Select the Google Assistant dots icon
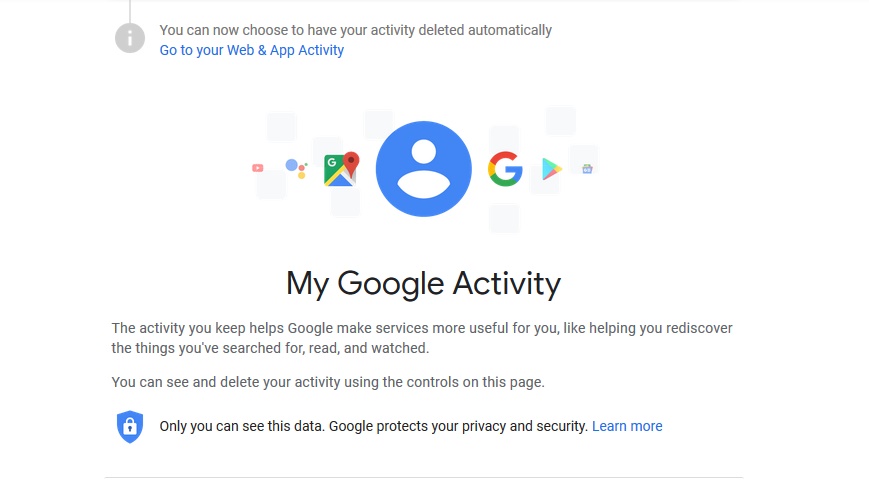 tap(296, 168)
